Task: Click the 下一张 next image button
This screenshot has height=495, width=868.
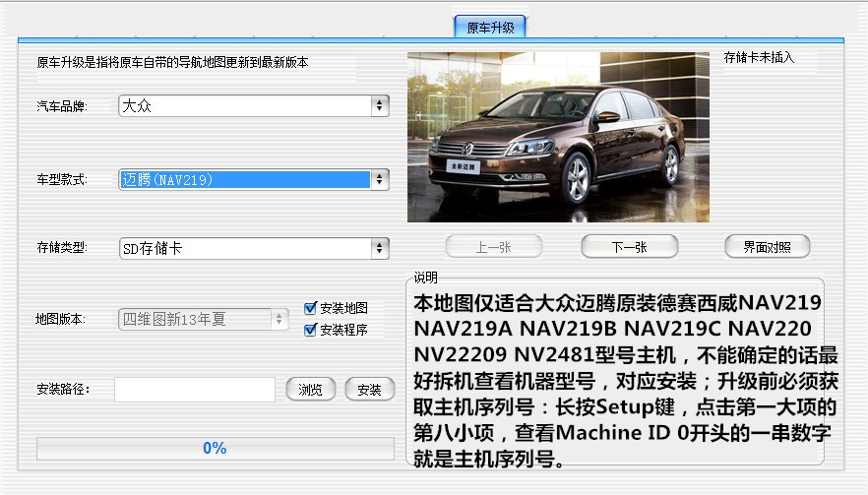Action: point(630,247)
